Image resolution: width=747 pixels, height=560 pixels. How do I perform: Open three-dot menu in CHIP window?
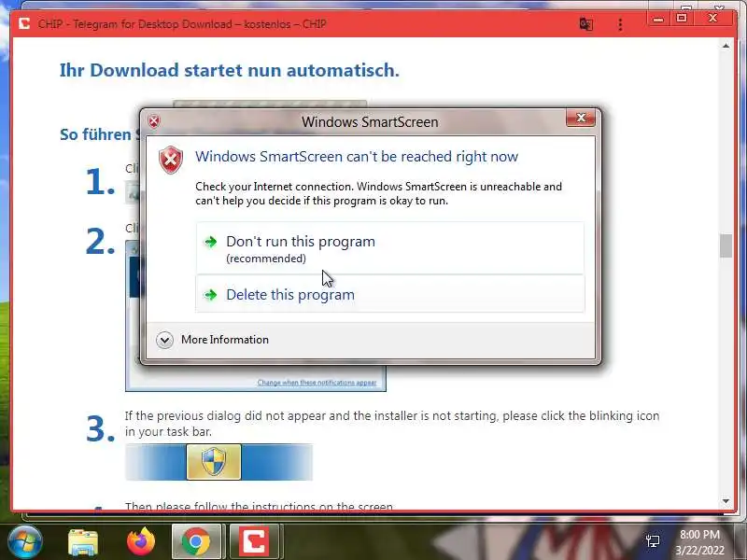[620, 24]
